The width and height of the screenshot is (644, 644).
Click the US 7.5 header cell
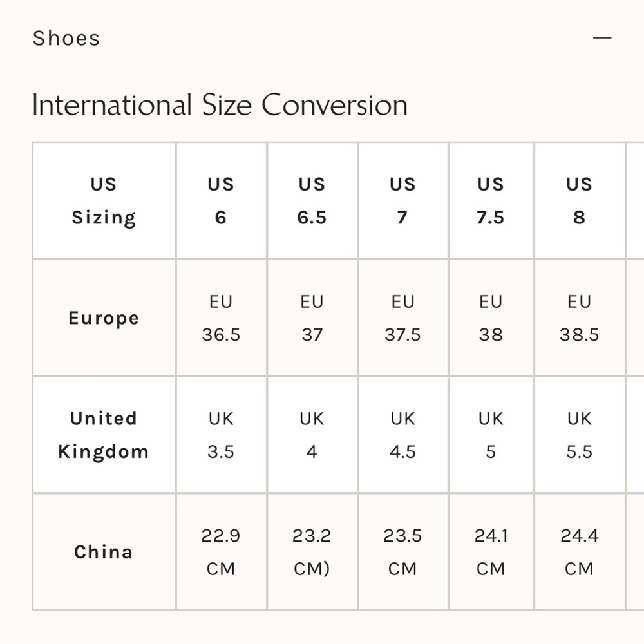pyautogui.click(x=491, y=201)
